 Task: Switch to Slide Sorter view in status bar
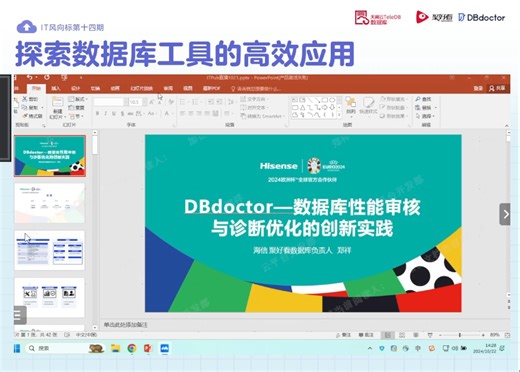pyautogui.click(x=402, y=335)
